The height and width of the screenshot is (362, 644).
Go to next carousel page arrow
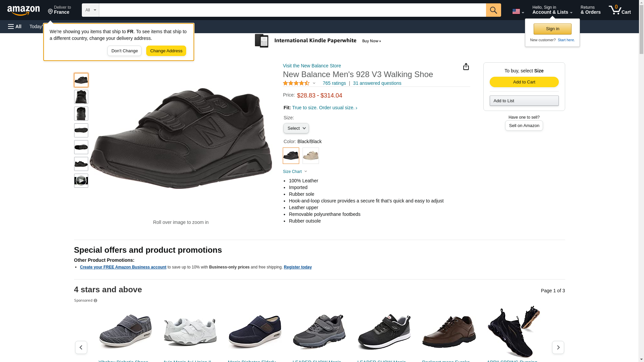coord(558,347)
